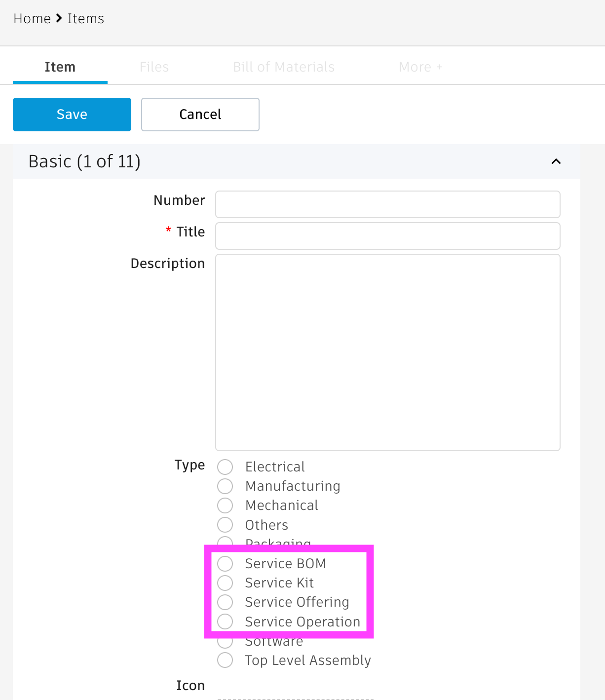Choose Top Level Assembly type
The width and height of the screenshot is (605, 700).
(225, 661)
